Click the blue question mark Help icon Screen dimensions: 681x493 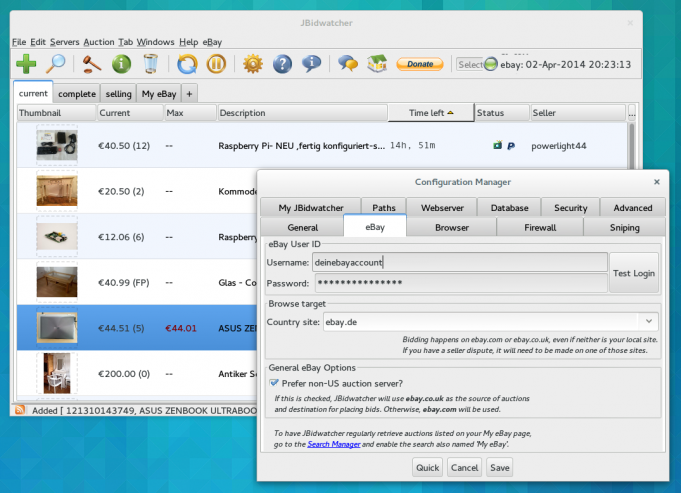tap(283, 65)
